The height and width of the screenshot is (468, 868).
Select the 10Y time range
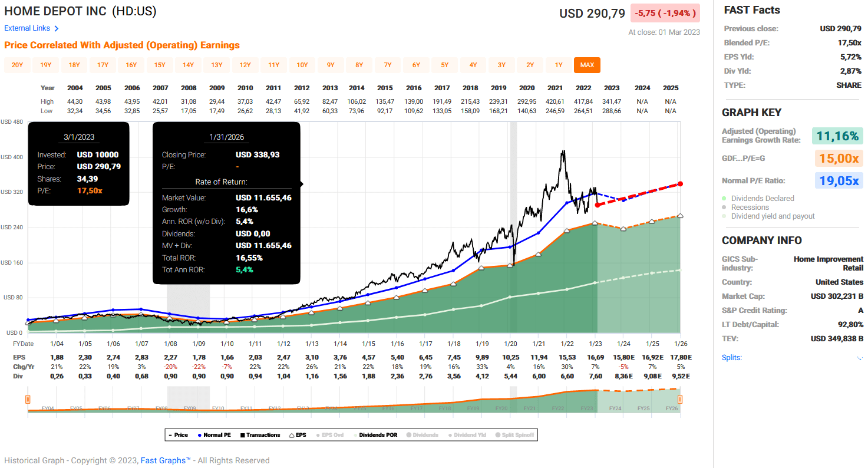(302, 65)
